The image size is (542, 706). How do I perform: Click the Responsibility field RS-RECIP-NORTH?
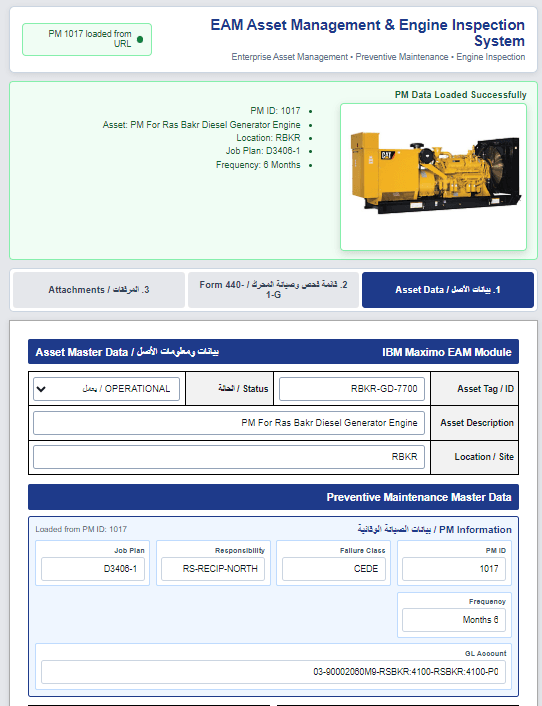pyautogui.click(x=213, y=569)
